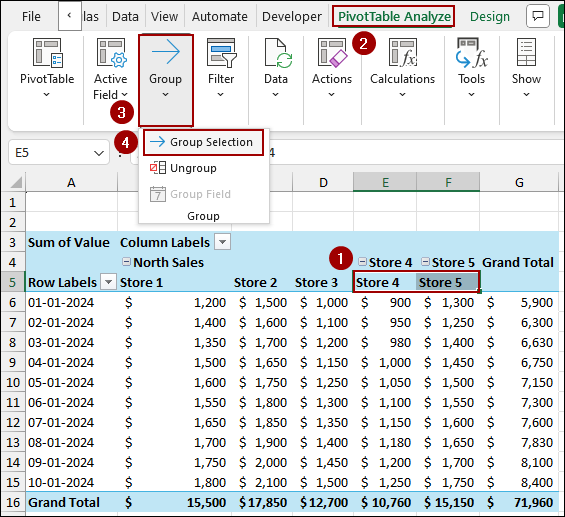This screenshot has width=565, height=517.
Task: Collapse the North Sales group
Action: point(126,262)
